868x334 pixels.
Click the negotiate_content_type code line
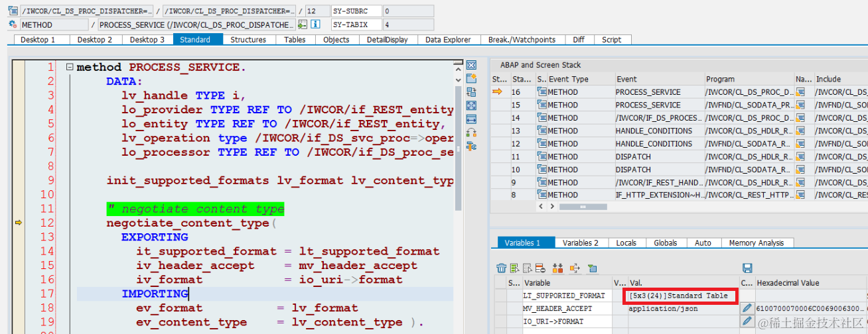tap(191, 223)
